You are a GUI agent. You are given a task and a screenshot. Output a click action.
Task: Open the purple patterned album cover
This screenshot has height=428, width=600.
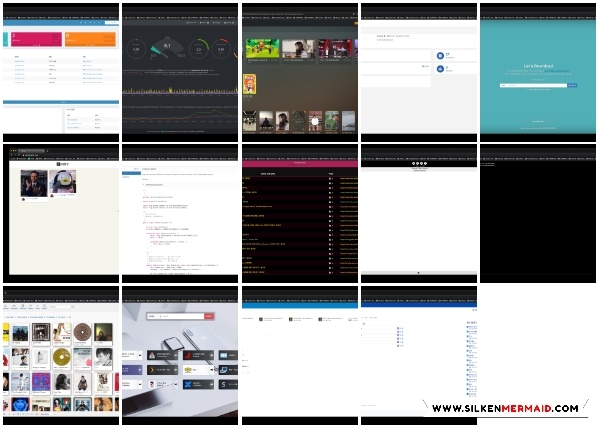pyautogui.click(x=41, y=382)
